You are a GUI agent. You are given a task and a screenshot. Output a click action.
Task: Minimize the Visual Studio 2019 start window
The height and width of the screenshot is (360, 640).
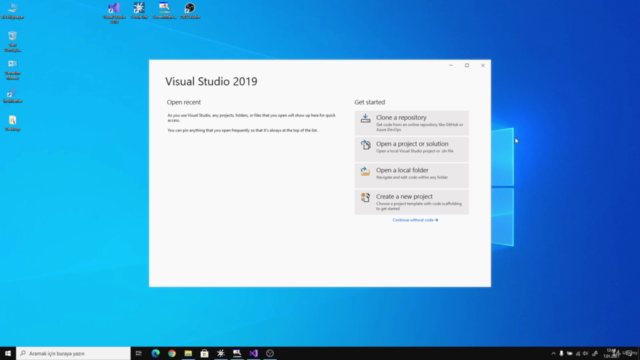pyautogui.click(x=451, y=65)
